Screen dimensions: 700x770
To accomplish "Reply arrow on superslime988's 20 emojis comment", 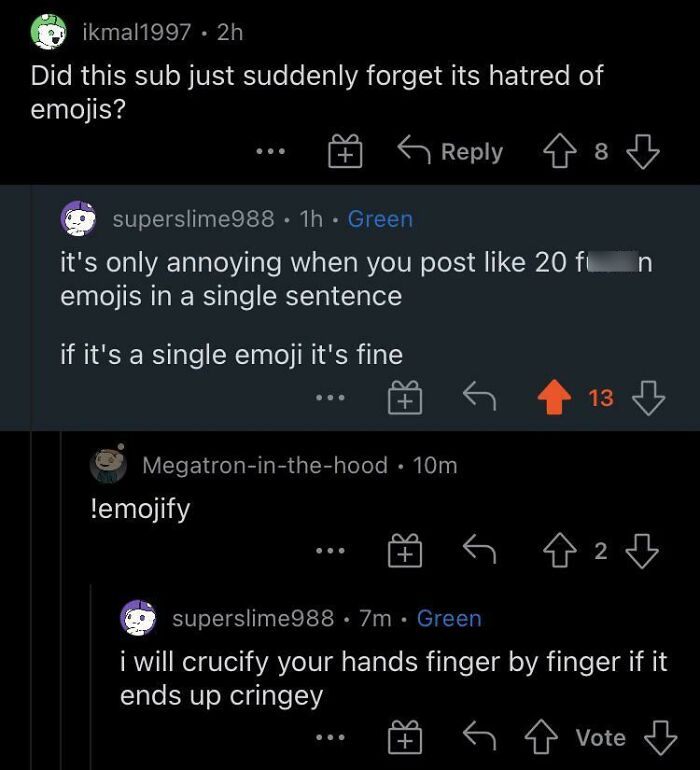I will tap(480, 398).
